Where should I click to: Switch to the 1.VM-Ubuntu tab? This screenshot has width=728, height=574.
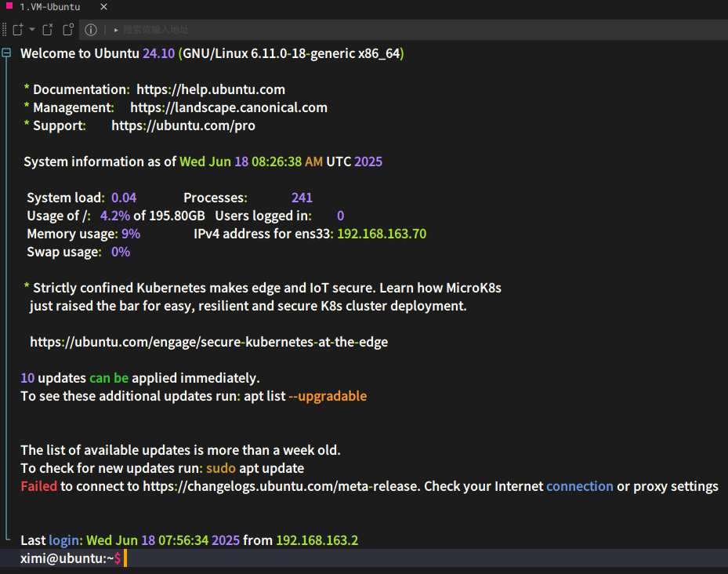[x=49, y=7]
